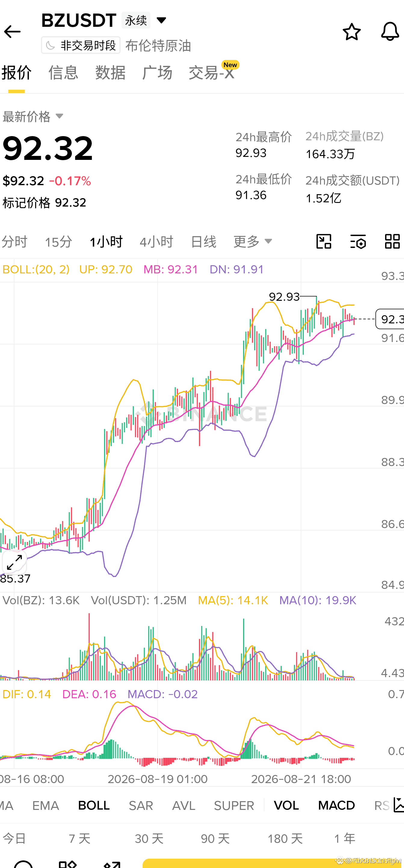Tap the 24h最高价 92.93 value
The height and width of the screenshot is (868, 404).
[x=251, y=153]
